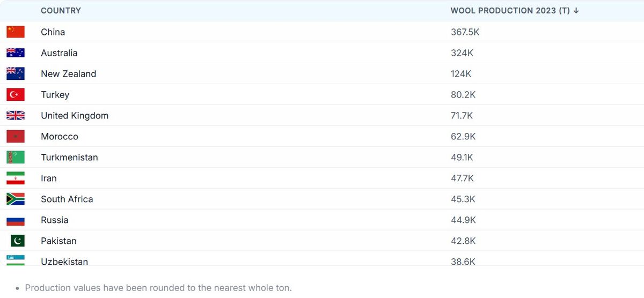
Task: Click Turkey's 80.2K production value
Action: [x=463, y=95]
